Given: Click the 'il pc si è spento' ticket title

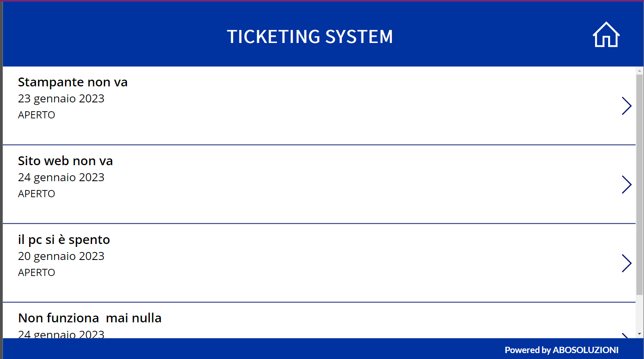Looking at the screenshot, I should [x=64, y=240].
